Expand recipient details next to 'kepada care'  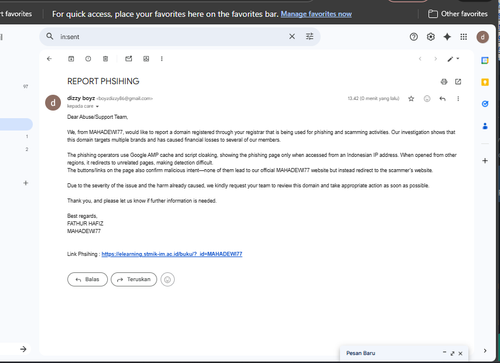(97, 106)
